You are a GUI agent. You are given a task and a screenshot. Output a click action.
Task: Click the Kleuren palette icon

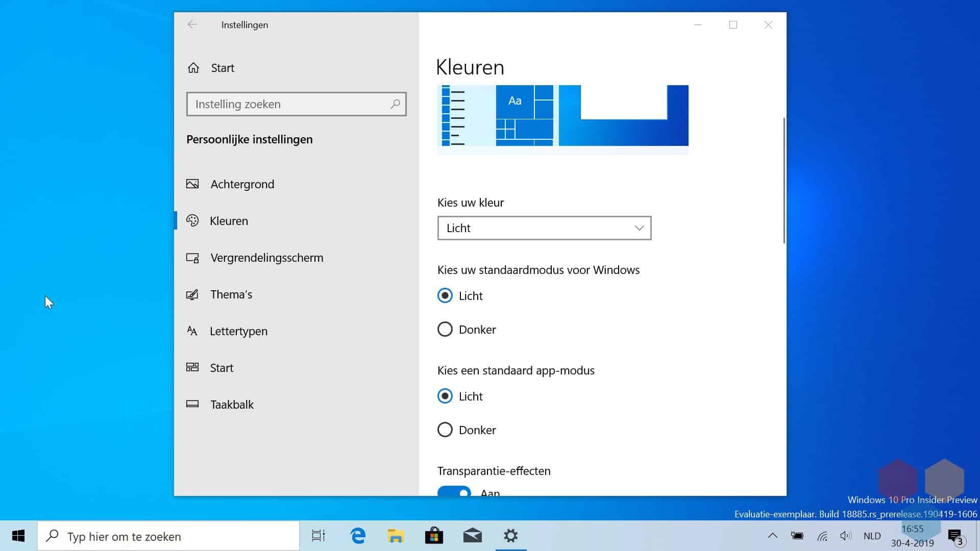[192, 220]
